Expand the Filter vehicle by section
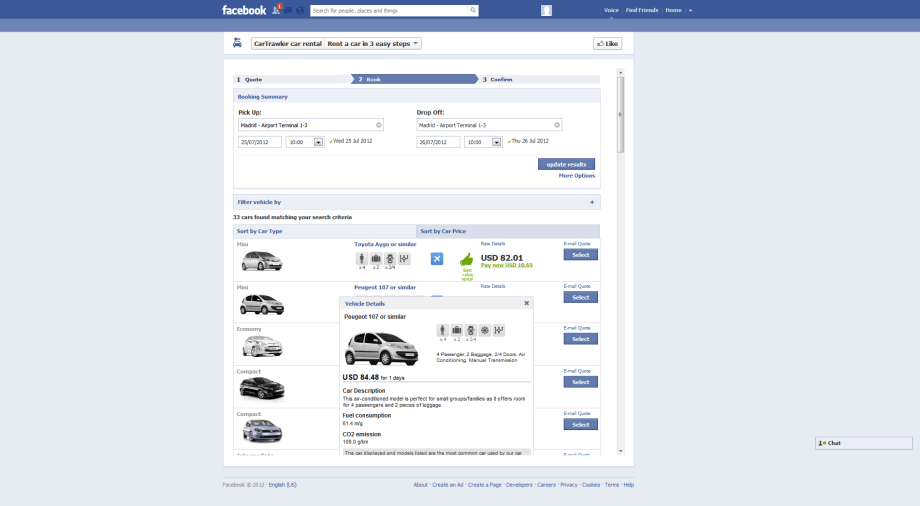 coord(592,202)
